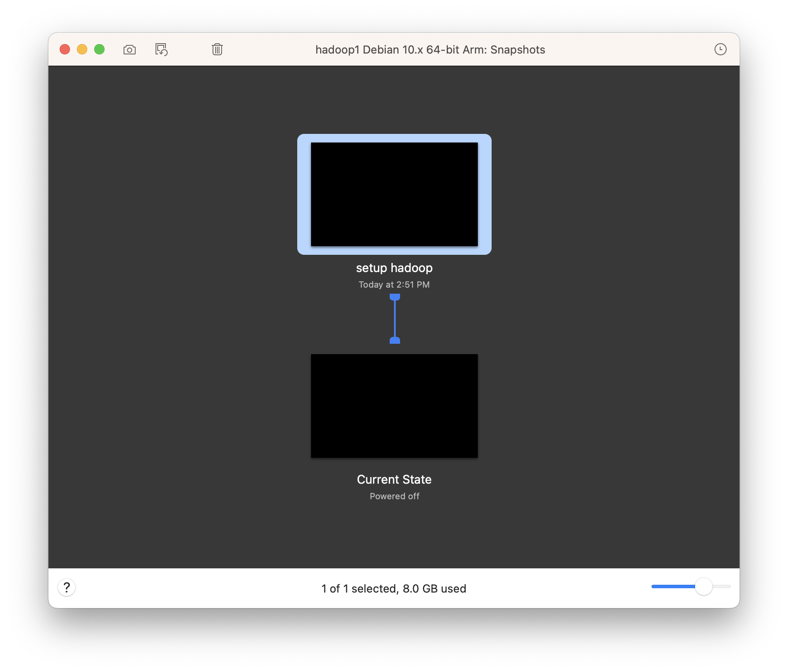
Task: Take a new snapshot with camera icon
Action: 130,50
